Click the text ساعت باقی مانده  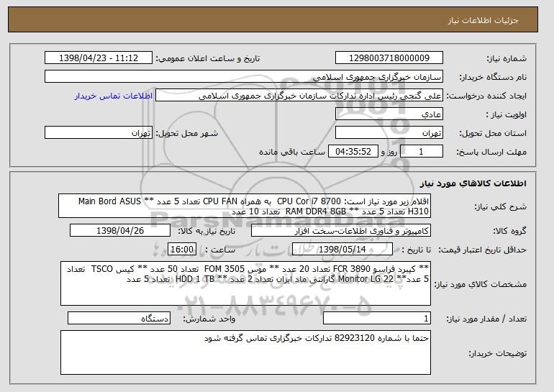(292, 152)
